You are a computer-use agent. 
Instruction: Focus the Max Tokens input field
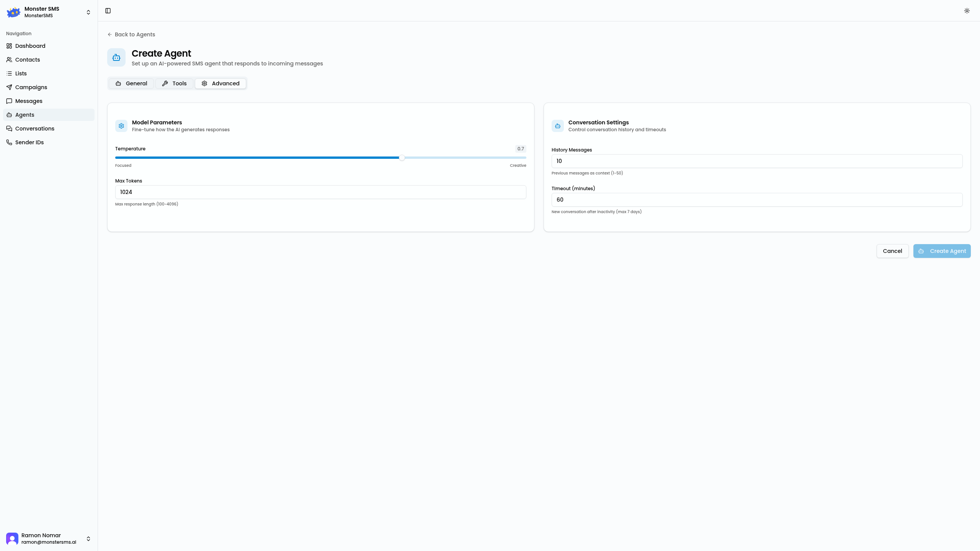tap(320, 192)
